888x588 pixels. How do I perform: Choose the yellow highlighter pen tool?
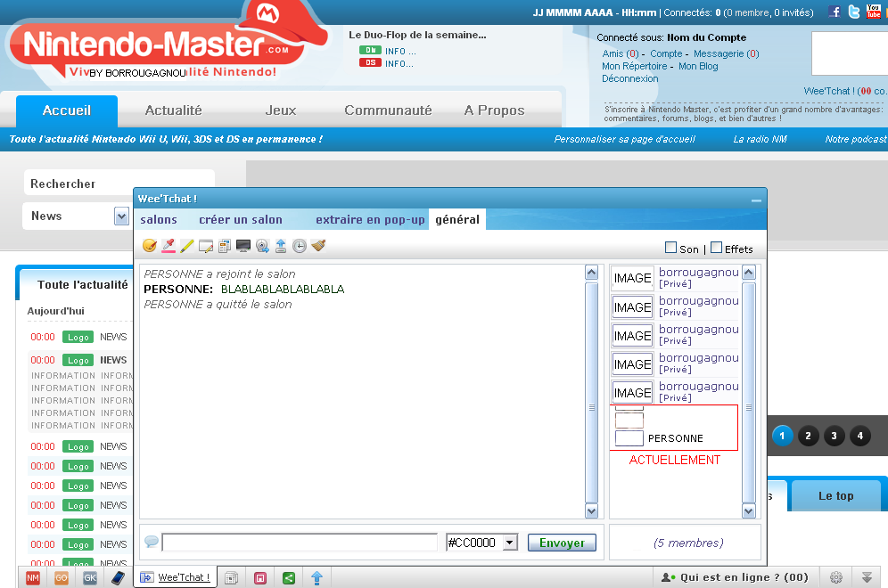pos(187,246)
